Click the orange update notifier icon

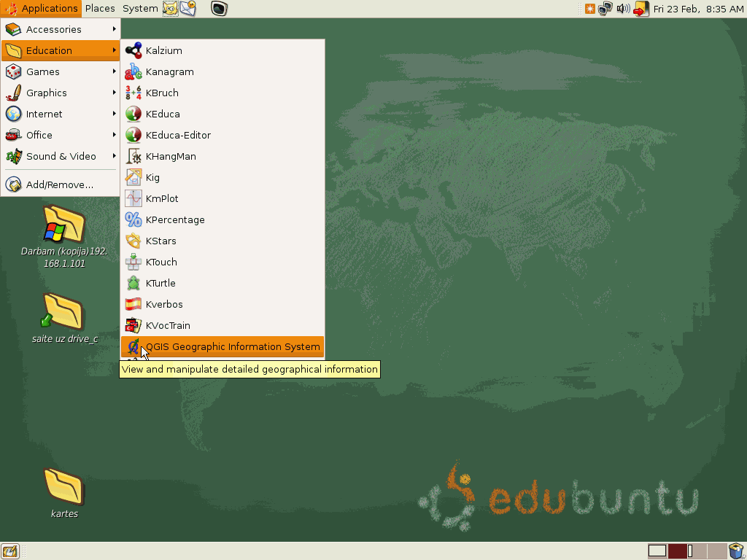pos(589,9)
